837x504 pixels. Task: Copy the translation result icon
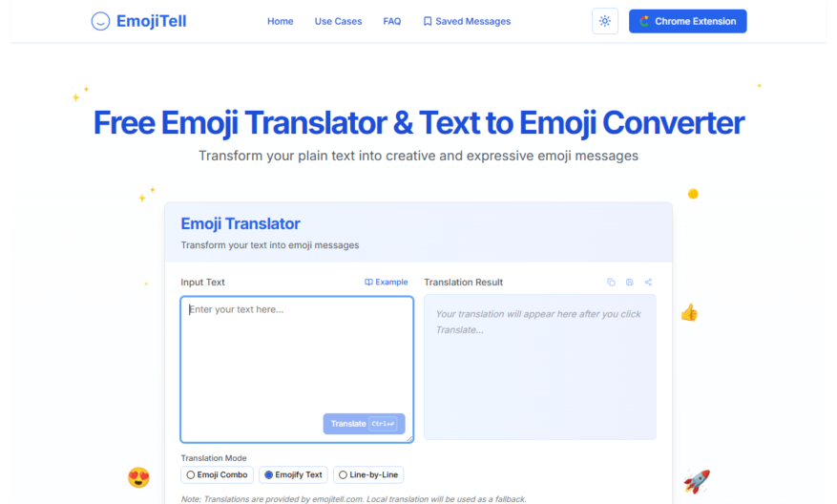tap(611, 282)
